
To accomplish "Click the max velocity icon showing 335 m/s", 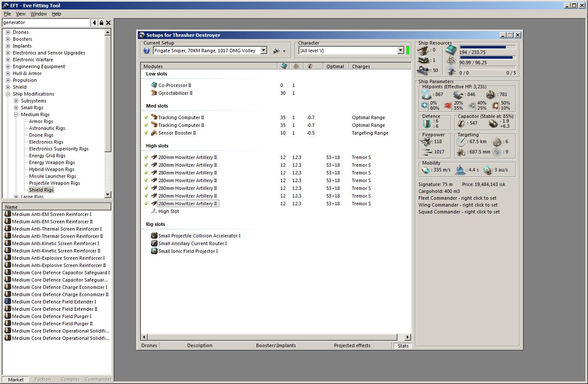I will pyautogui.click(x=426, y=170).
